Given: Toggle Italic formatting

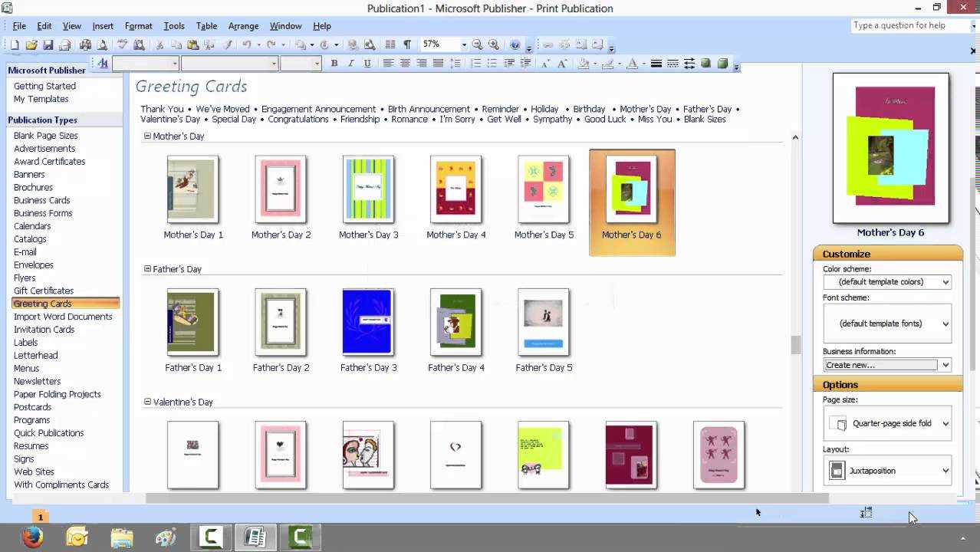Looking at the screenshot, I should tap(351, 64).
